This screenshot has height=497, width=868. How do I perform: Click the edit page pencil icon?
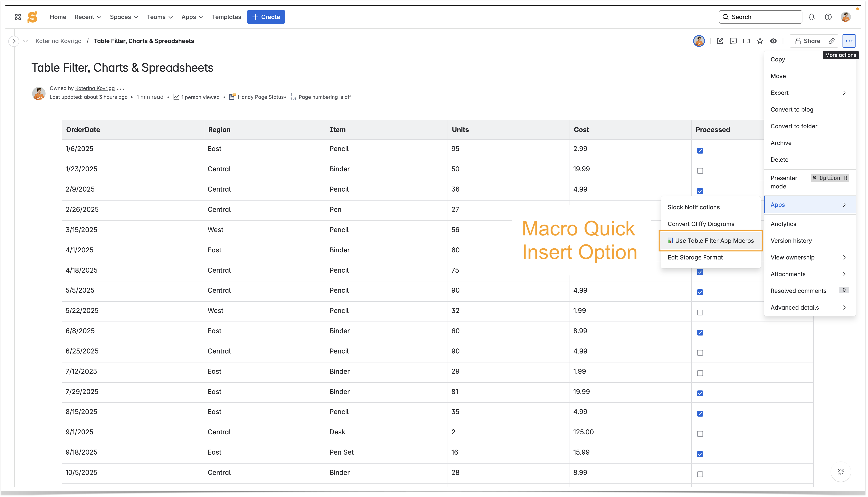point(720,41)
